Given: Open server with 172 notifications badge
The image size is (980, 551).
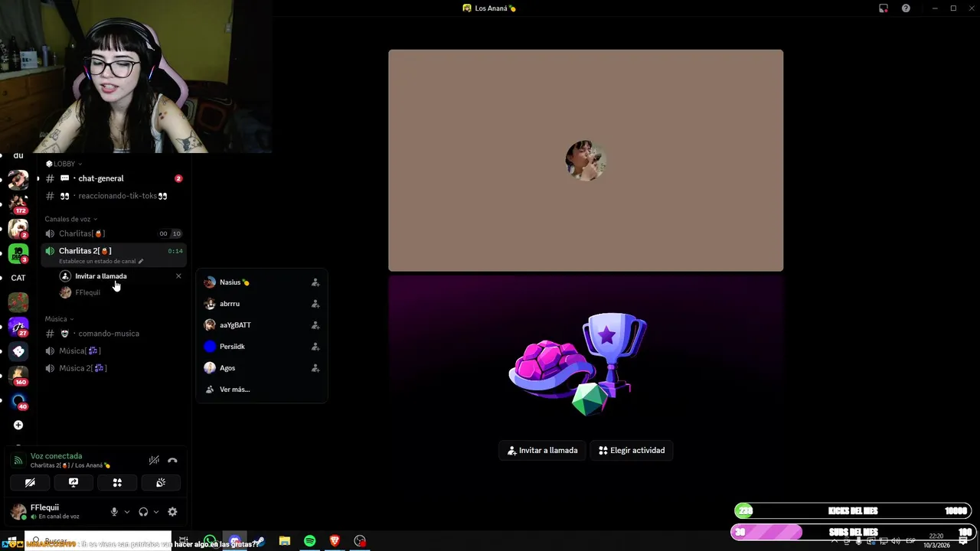Looking at the screenshot, I should [x=18, y=204].
